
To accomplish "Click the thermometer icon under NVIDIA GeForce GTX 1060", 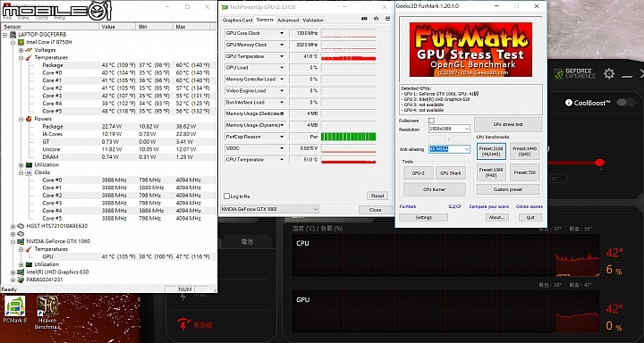I will [x=29, y=249].
